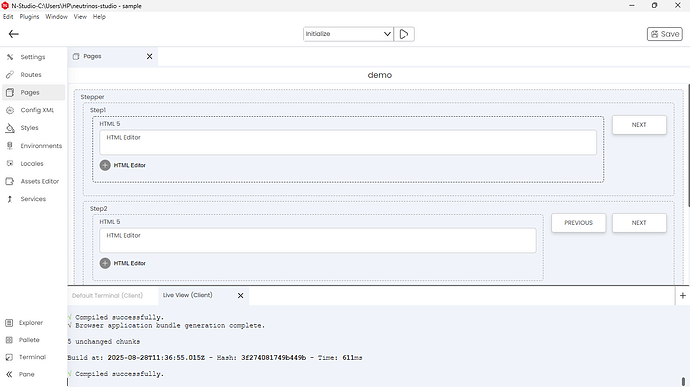Viewport: 690px width, 387px height.
Task: Open the View menu
Action: [80, 17]
